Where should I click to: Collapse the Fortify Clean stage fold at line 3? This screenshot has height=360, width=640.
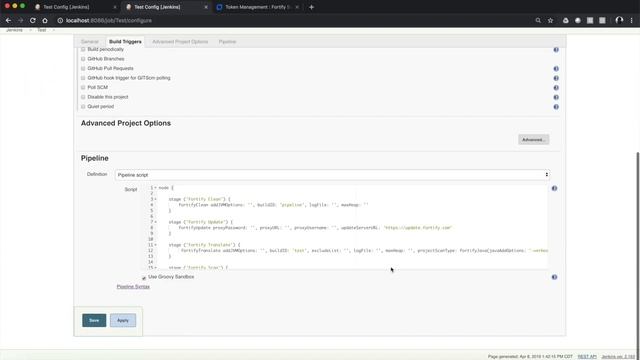[156, 199]
